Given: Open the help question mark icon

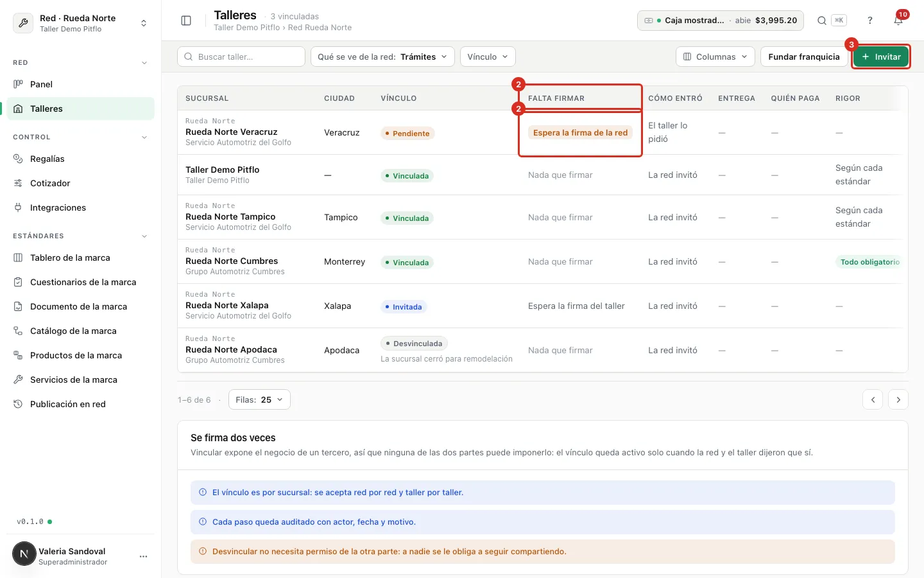Looking at the screenshot, I should point(870,21).
